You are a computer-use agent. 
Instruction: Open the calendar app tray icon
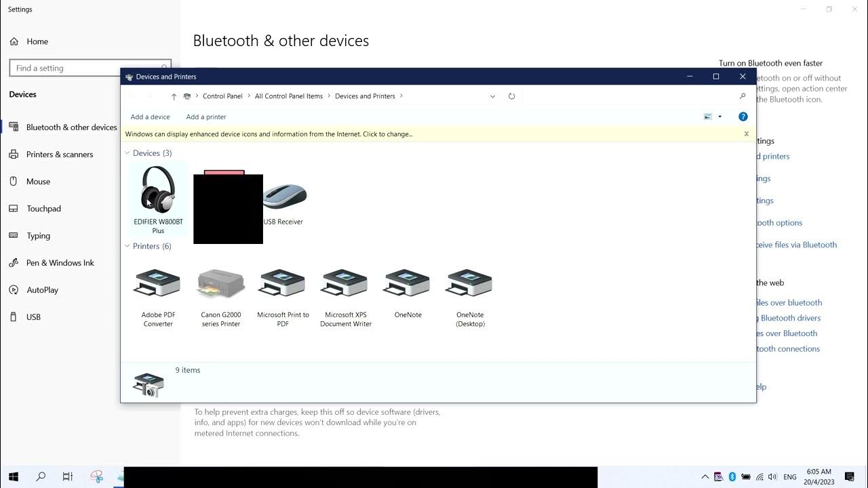pyautogui.click(x=718, y=477)
